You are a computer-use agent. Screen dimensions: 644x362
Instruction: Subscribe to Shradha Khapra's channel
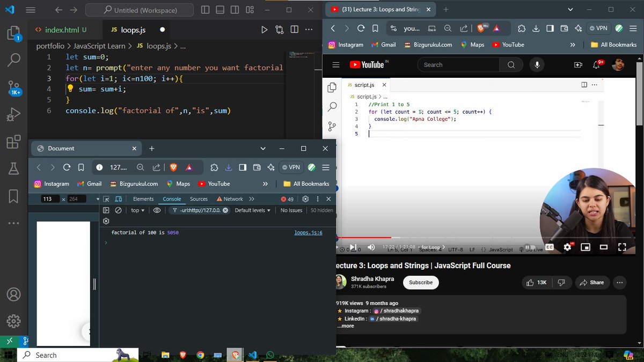pos(420,282)
